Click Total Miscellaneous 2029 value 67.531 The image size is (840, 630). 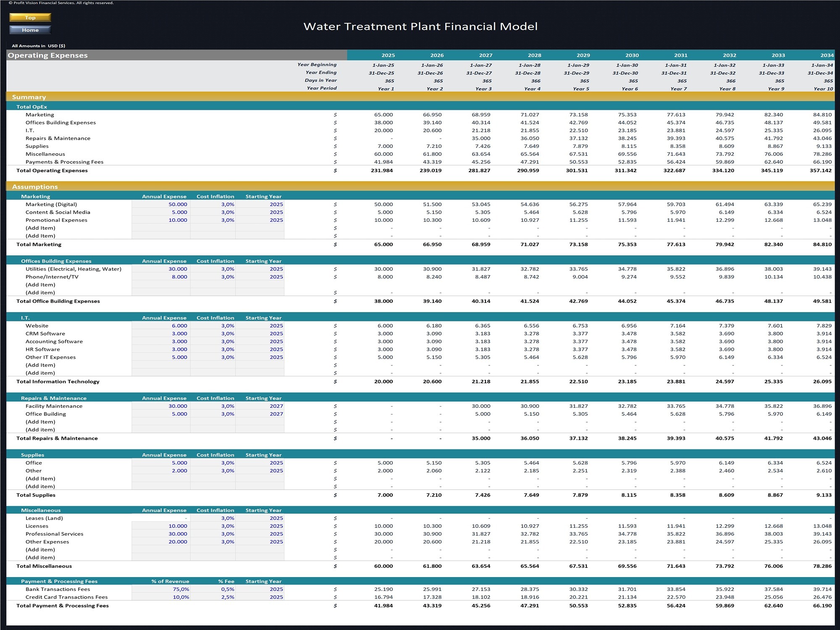(x=578, y=566)
